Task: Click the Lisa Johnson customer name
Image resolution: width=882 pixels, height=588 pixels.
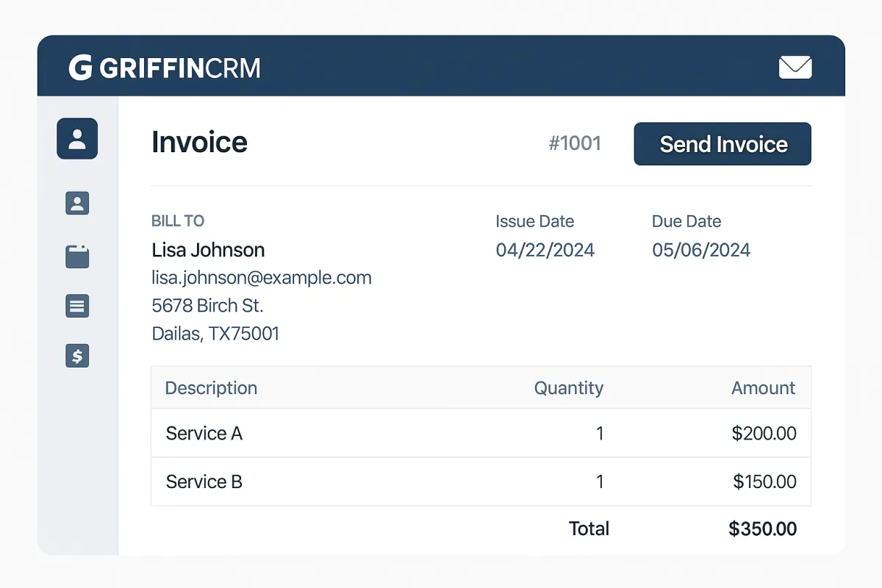Action: pos(208,250)
